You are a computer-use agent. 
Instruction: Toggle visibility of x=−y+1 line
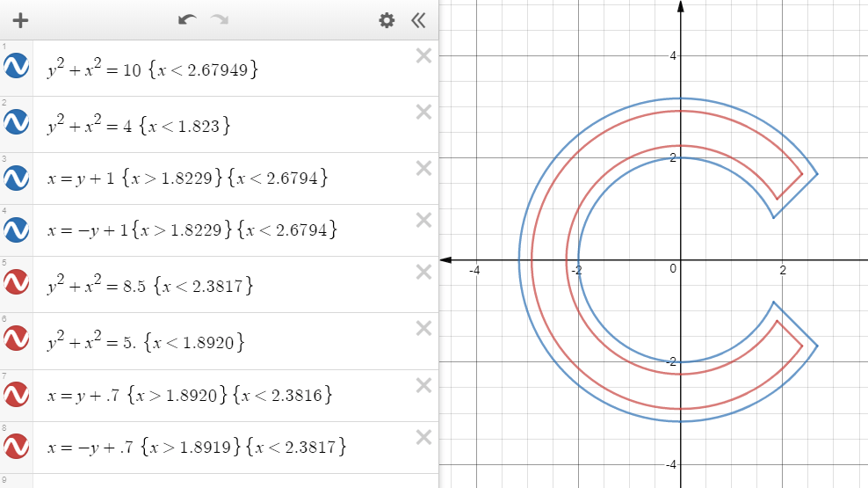[x=16, y=229]
